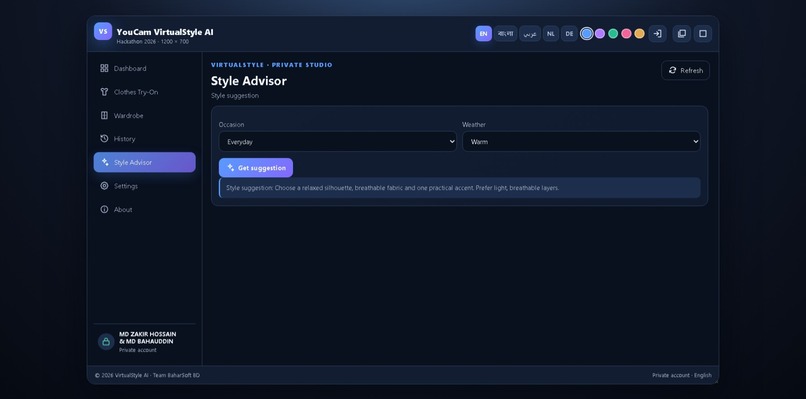
Task: Click the stacked-windows copy icon in header
Action: coord(682,34)
